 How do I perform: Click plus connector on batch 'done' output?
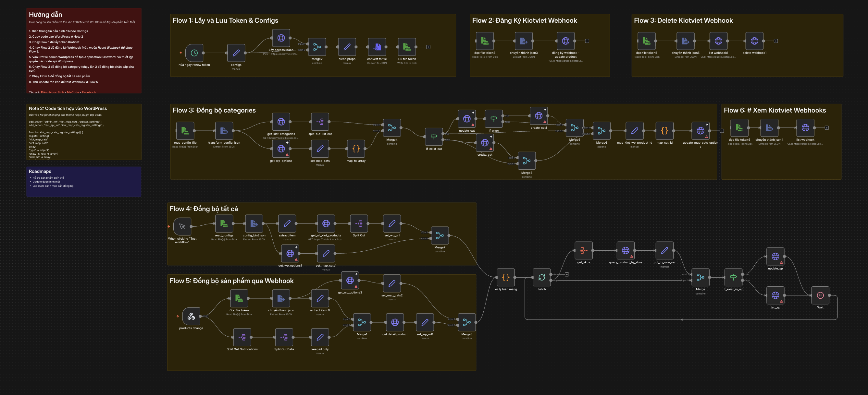pos(567,274)
